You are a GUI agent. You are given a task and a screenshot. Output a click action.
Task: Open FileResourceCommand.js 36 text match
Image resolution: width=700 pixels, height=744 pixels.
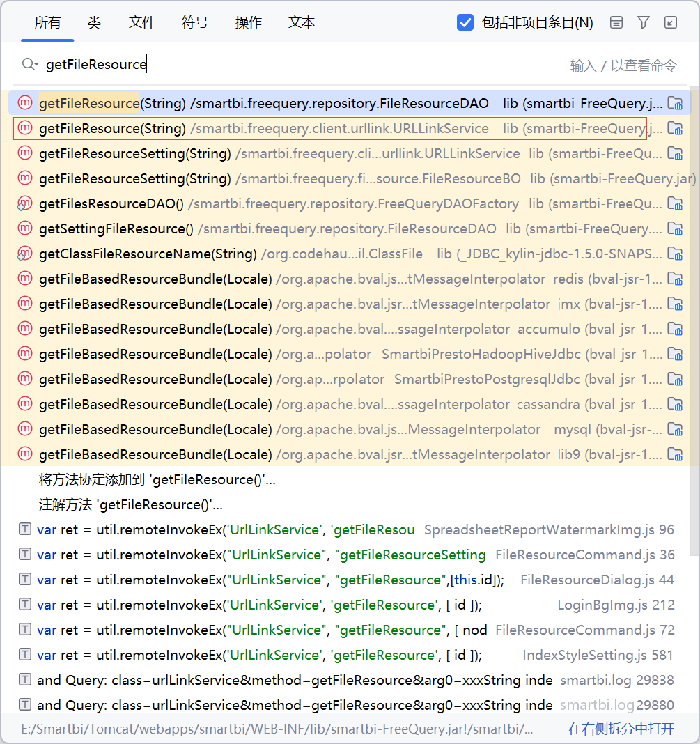click(x=348, y=555)
